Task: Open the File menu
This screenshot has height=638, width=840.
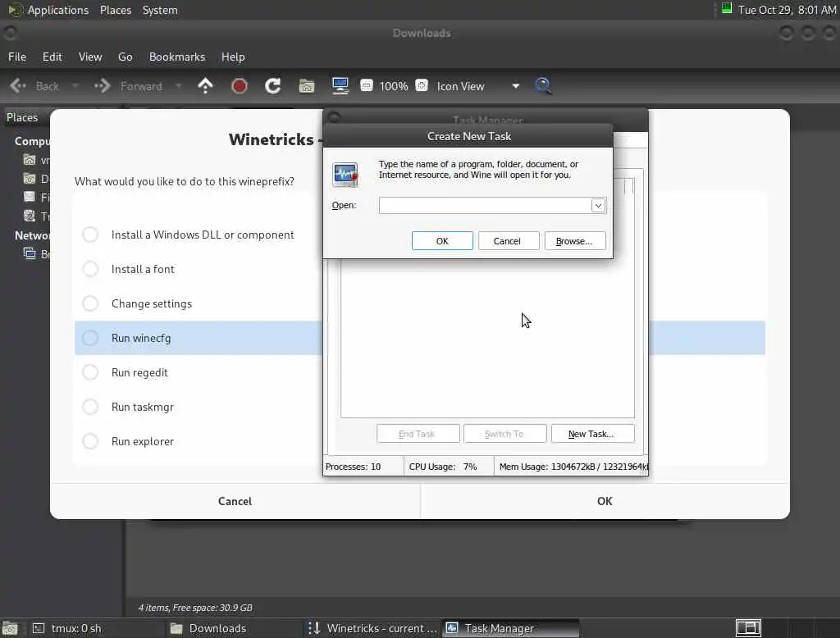Action: coord(17,57)
